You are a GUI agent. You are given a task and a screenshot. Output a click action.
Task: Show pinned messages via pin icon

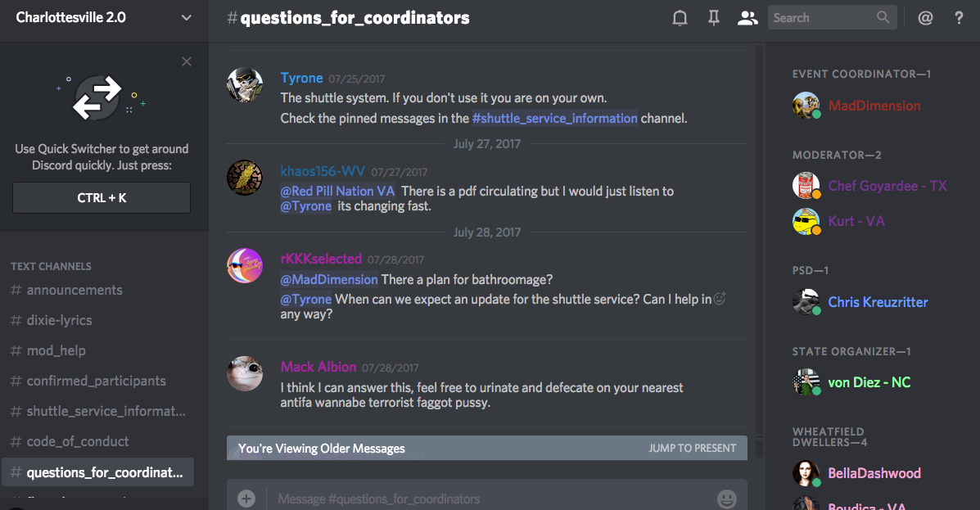point(714,18)
